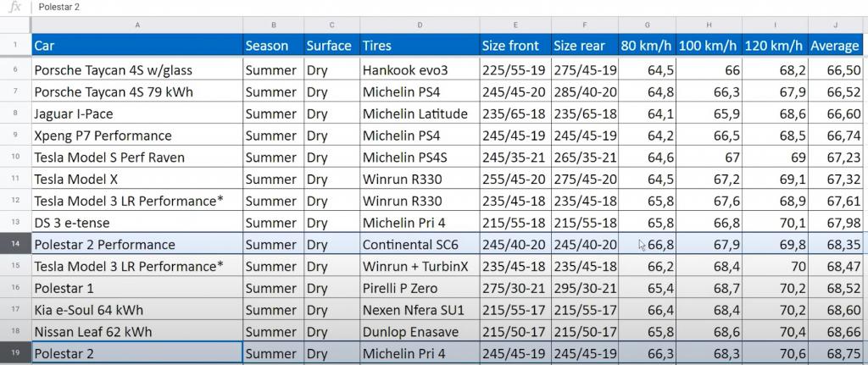Screen dimensions: 868x365
Task: Click the Michelin PS4S tires cell
Action: pyautogui.click(x=420, y=157)
